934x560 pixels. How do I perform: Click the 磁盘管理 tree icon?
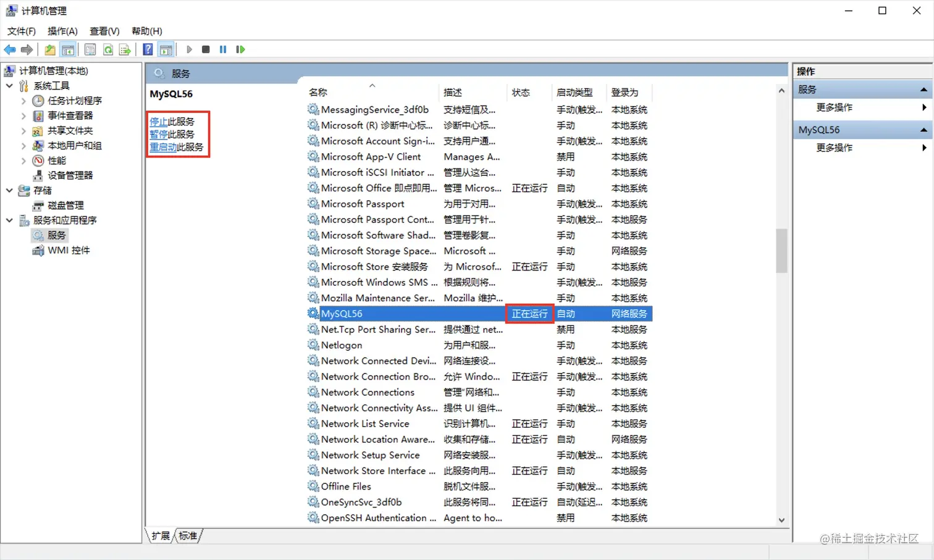(x=38, y=206)
